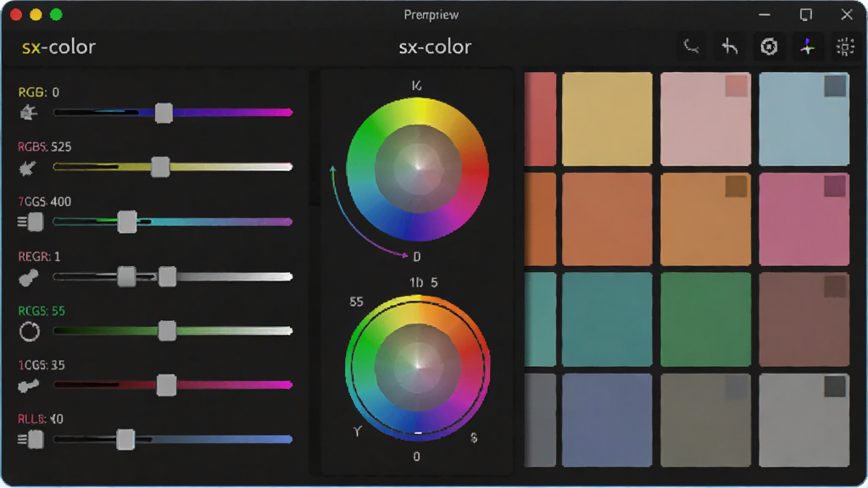Select the light pink swatch
The width and height of the screenshot is (868, 488).
pos(706,119)
